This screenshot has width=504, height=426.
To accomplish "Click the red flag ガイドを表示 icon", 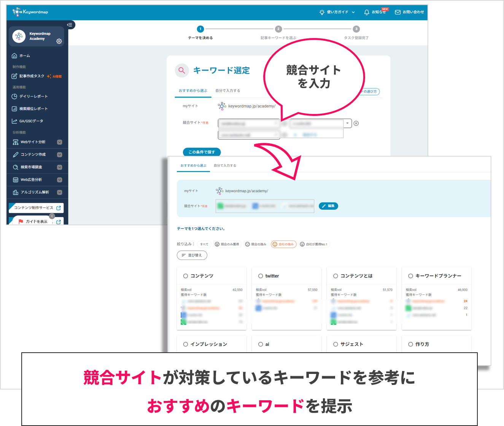I will (x=21, y=221).
